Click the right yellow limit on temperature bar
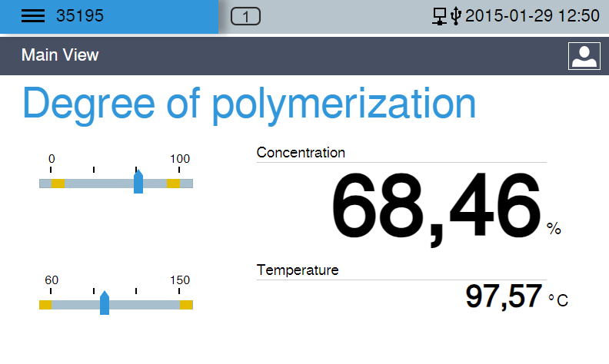 tap(186, 305)
